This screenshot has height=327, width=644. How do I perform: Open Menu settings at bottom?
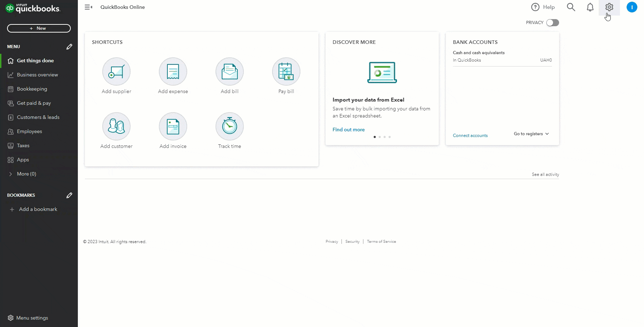(28, 318)
